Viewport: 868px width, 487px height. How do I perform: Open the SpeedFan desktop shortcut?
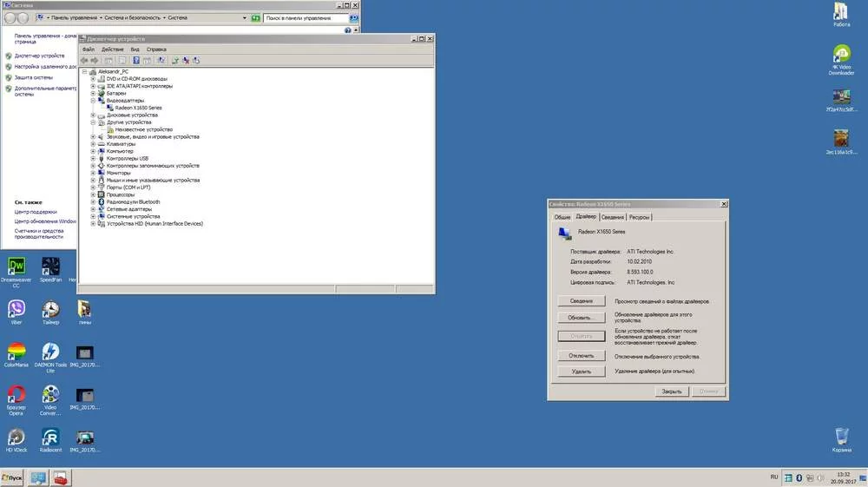50,270
